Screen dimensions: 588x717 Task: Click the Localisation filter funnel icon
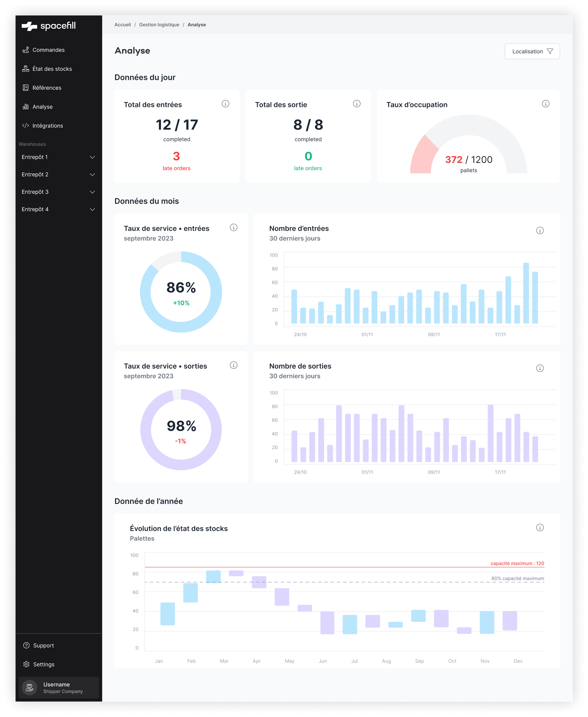tap(550, 51)
